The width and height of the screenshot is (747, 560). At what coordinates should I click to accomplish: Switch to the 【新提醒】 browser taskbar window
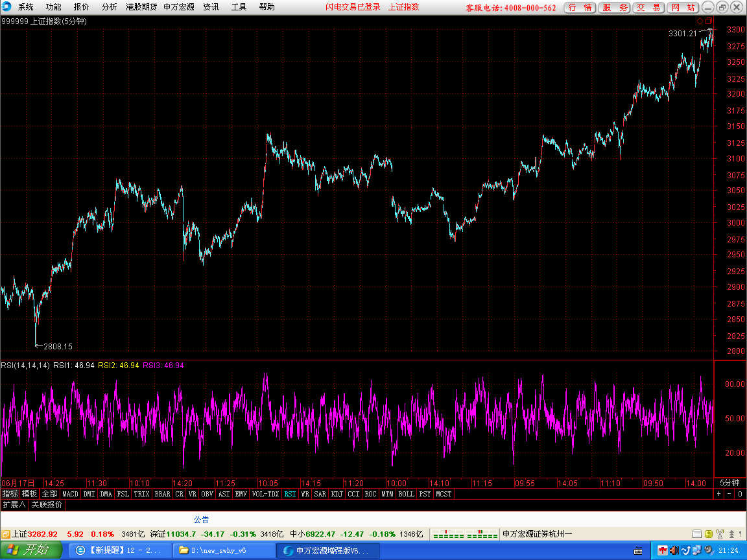pyautogui.click(x=121, y=550)
